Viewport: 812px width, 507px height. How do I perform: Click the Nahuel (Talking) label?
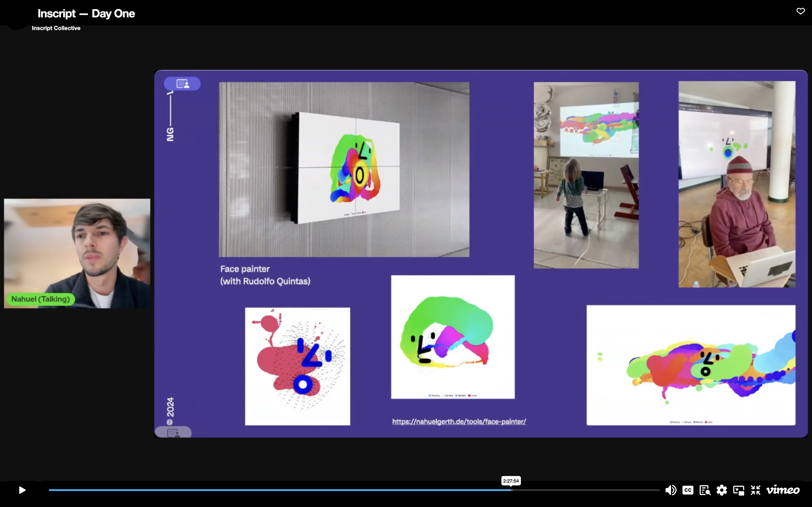pyautogui.click(x=41, y=299)
